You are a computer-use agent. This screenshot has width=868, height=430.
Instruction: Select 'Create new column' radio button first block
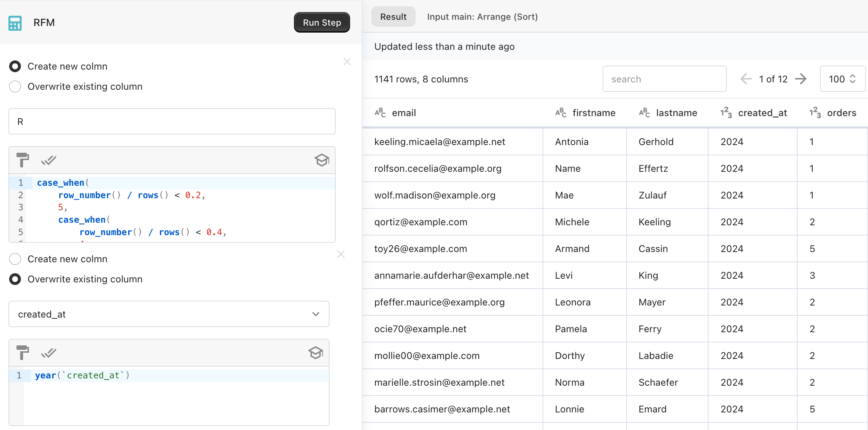(15, 66)
